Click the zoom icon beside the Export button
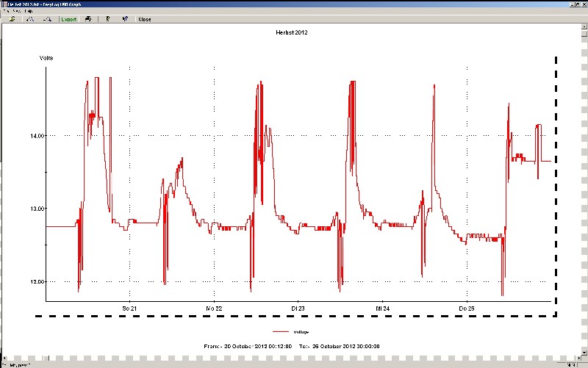Viewport: 588px width, 368px height. 47,19
